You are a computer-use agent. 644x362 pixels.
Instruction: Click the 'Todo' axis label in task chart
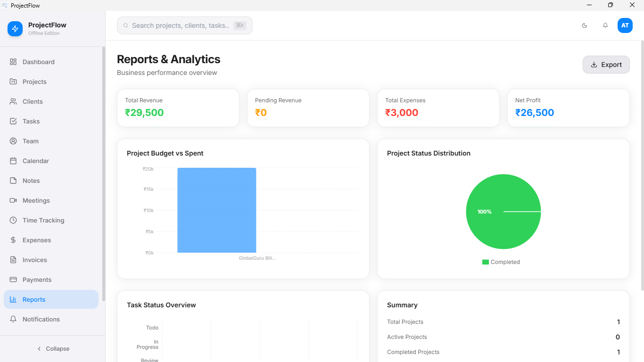tap(152, 328)
